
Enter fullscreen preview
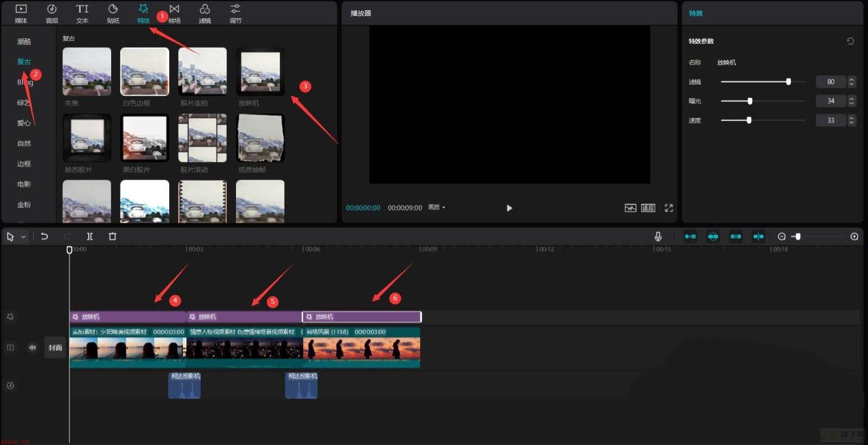pos(669,208)
